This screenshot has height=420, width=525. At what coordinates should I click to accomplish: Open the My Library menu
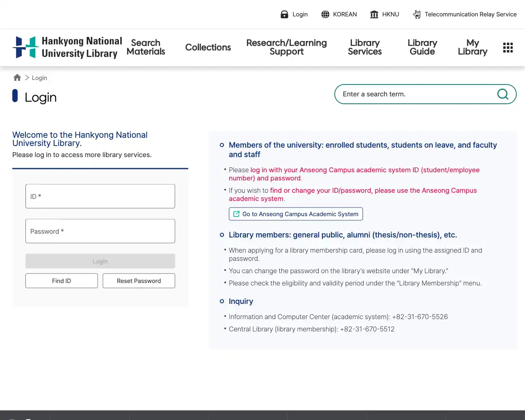coord(472,47)
